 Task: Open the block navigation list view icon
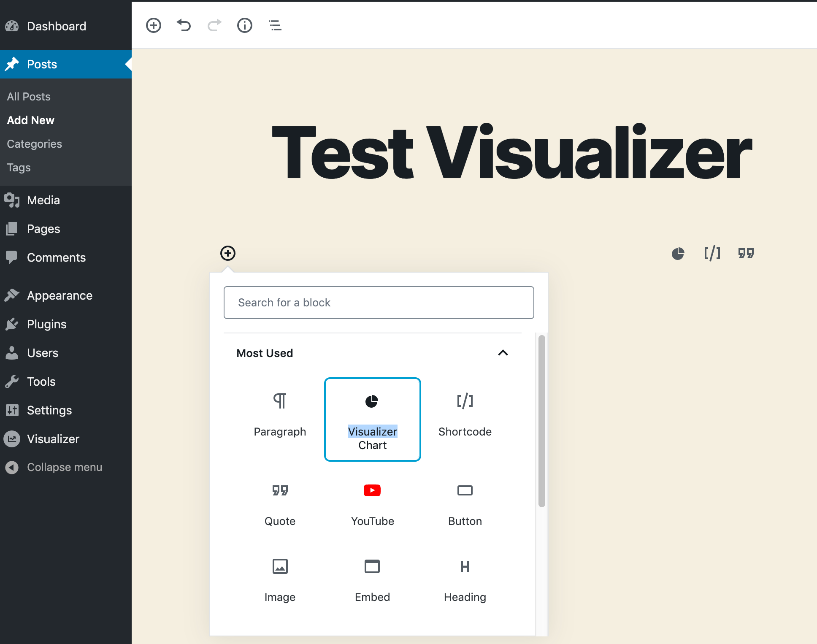[275, 25]
